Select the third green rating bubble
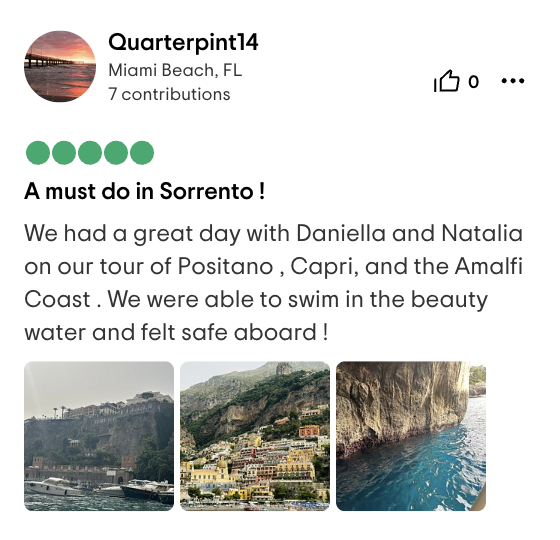This screenshot has height=540, width=560. [x=90, y=153]
